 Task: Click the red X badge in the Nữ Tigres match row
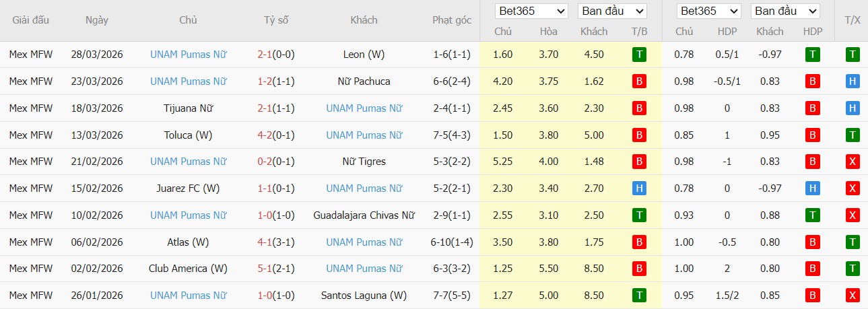(853, 162)
